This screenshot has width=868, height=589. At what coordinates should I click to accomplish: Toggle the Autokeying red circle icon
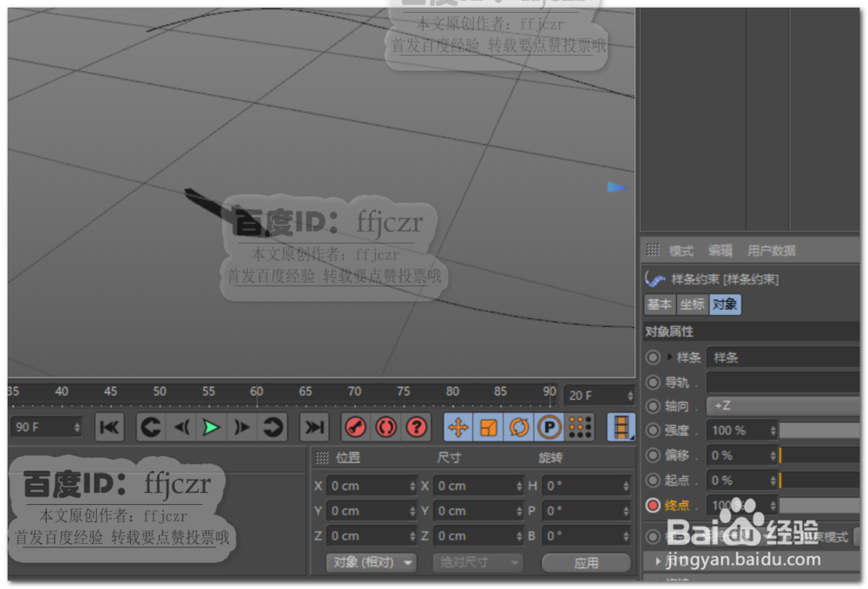386,427
